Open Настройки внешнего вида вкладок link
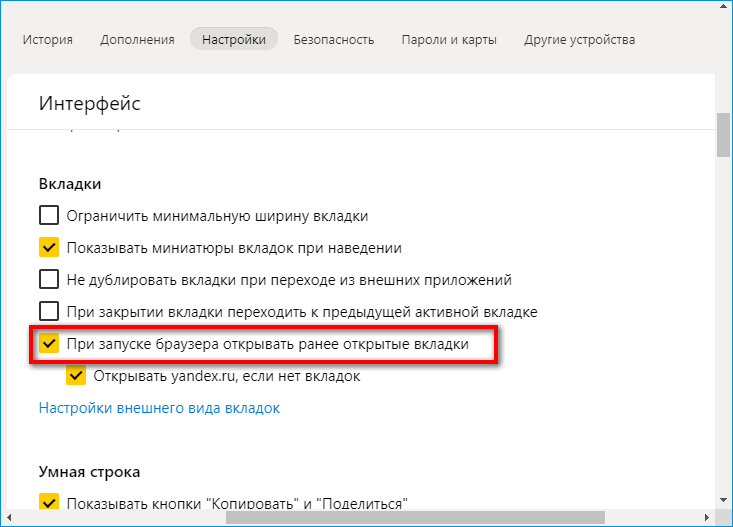 [159, 408]
